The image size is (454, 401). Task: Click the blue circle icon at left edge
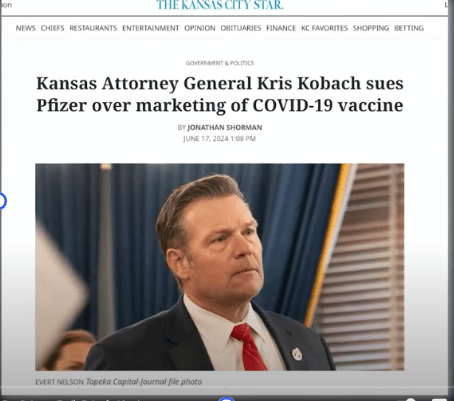(x=2, y=201)
